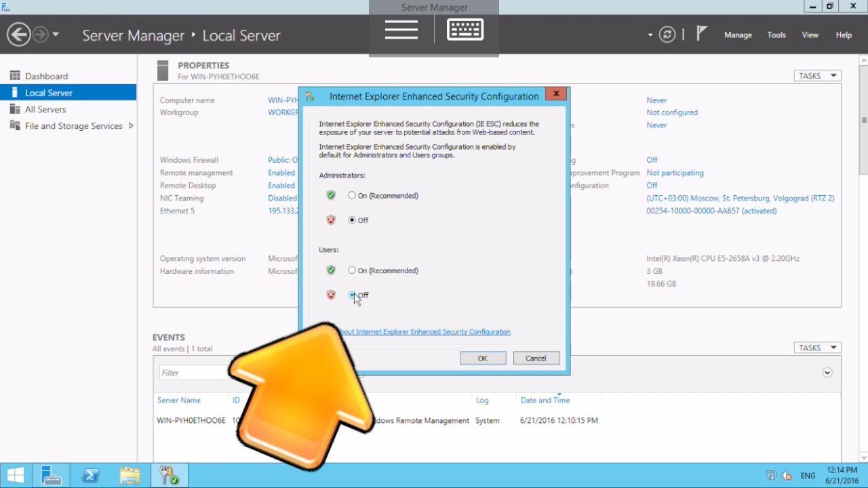This screenshot has width=868, height=488.
Task: Open the small dropdown arrow beside the refresh icon
Action: pyautogui.click(x=650, y=35)
